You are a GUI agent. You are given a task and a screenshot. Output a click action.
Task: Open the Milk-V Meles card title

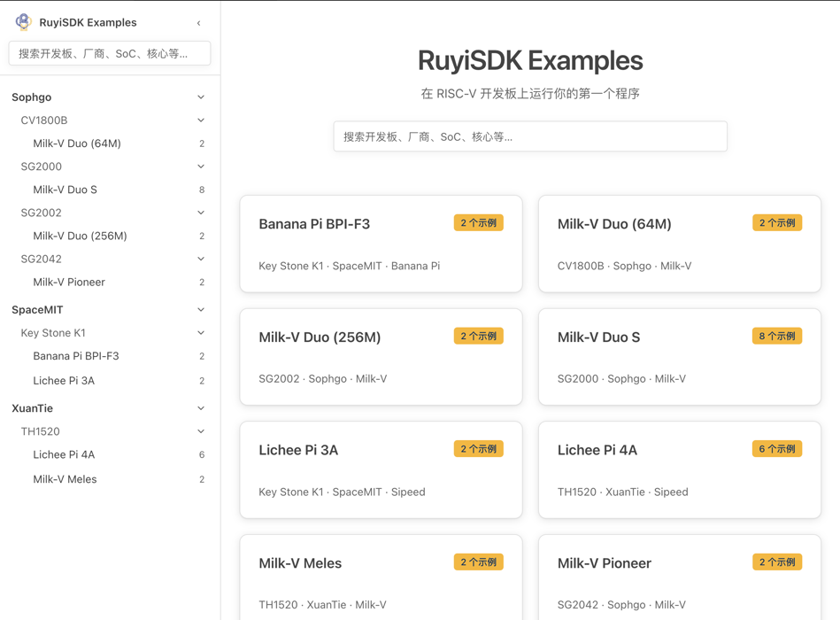pos(300,563)
